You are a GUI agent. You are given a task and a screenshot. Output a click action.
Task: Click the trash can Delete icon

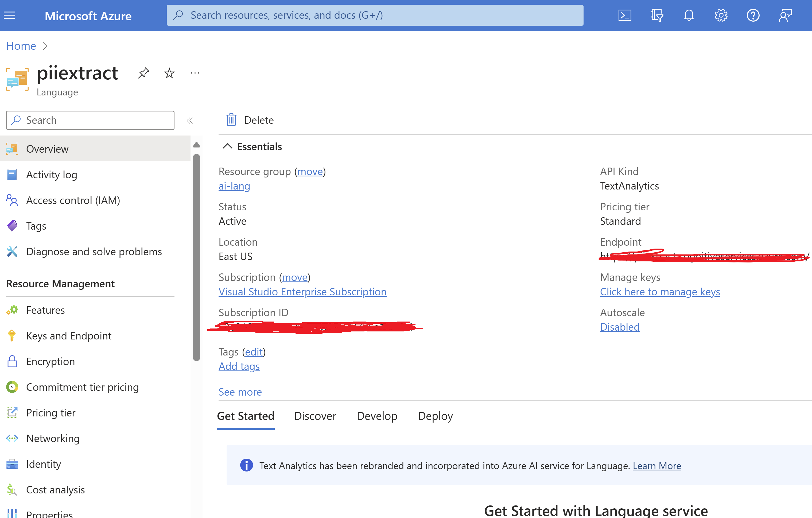(231, 120)
